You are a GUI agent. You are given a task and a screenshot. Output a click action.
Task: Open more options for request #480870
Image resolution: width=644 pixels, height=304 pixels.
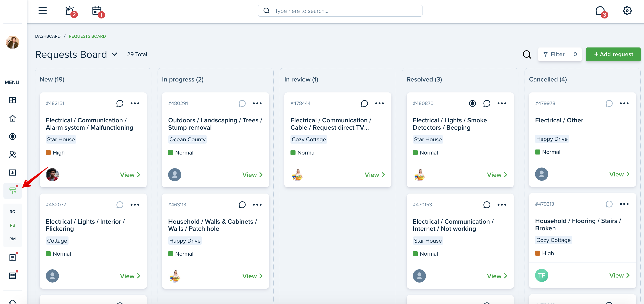click(x=501, y=103)
